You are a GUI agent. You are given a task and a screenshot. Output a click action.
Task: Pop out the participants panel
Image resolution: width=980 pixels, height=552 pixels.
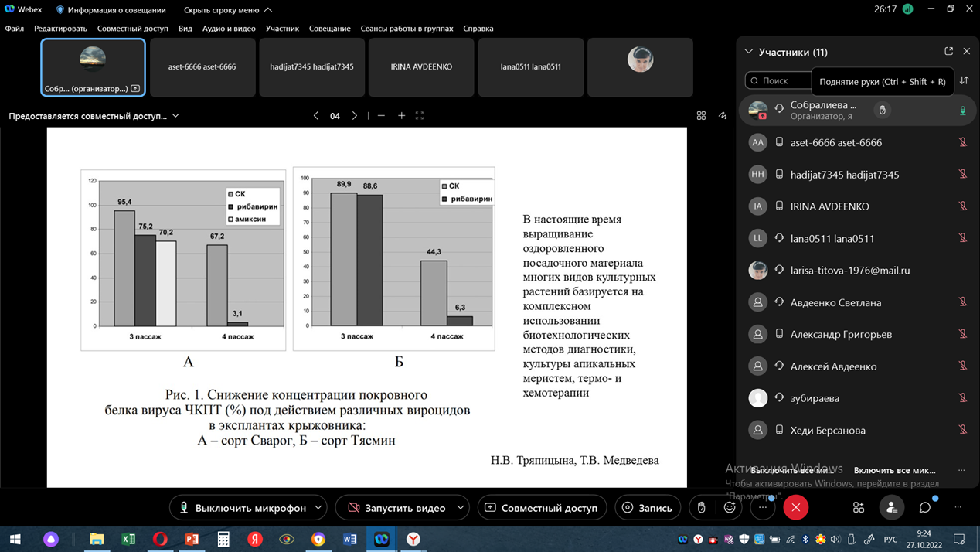pos(949,51)
